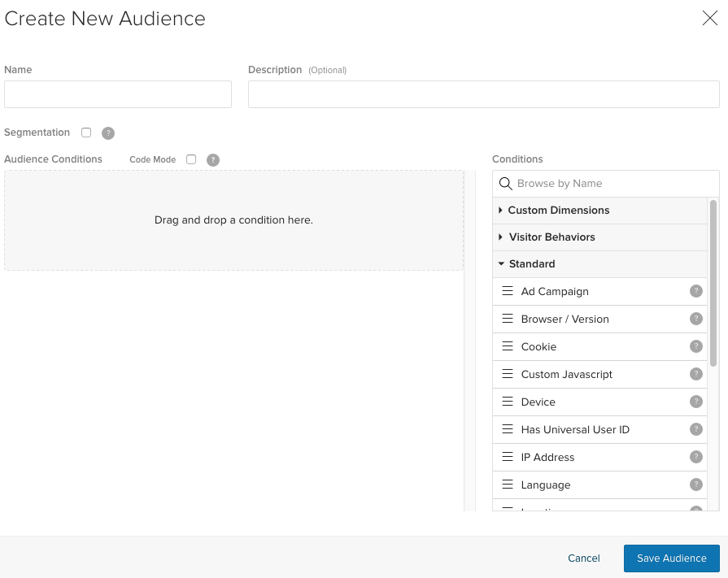Click the help icon next to Segmentation
Viewport: 728px width, 578px height.
pyautogui.click(x=108, y=133)
